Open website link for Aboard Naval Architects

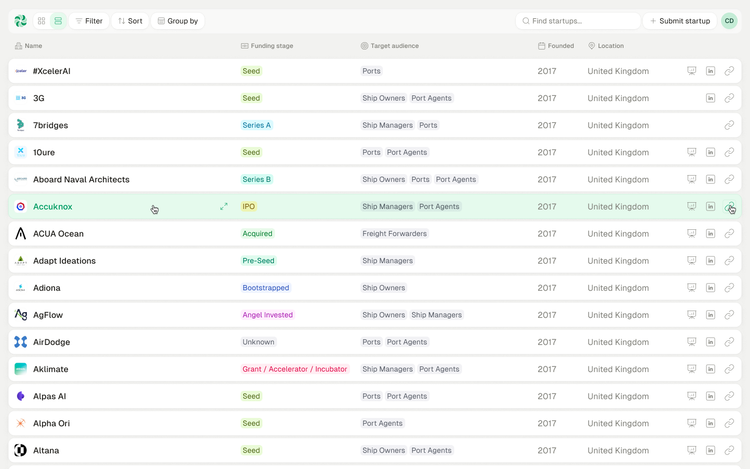click(x=729, y=179)
